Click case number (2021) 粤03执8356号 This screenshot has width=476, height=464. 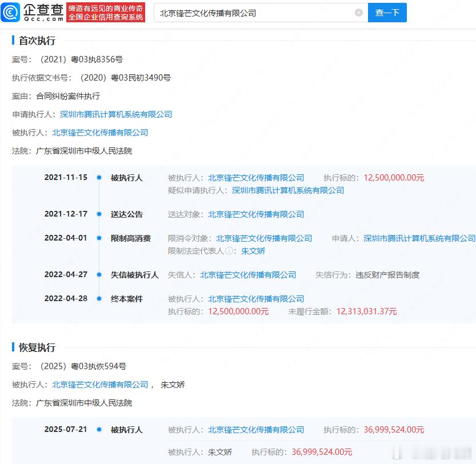(82, 59)
